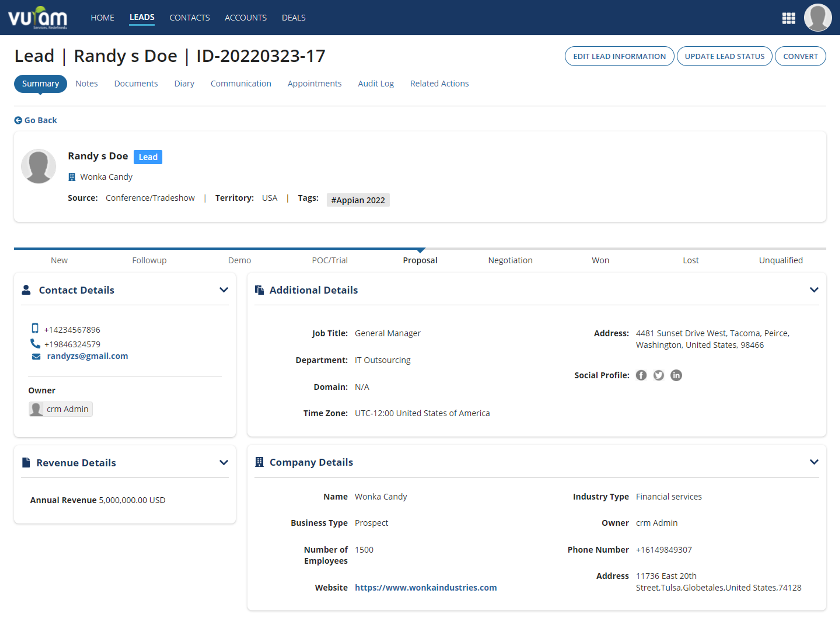Collapse the Contact Details section
This screenshot has height=629, width=840.
224,290
